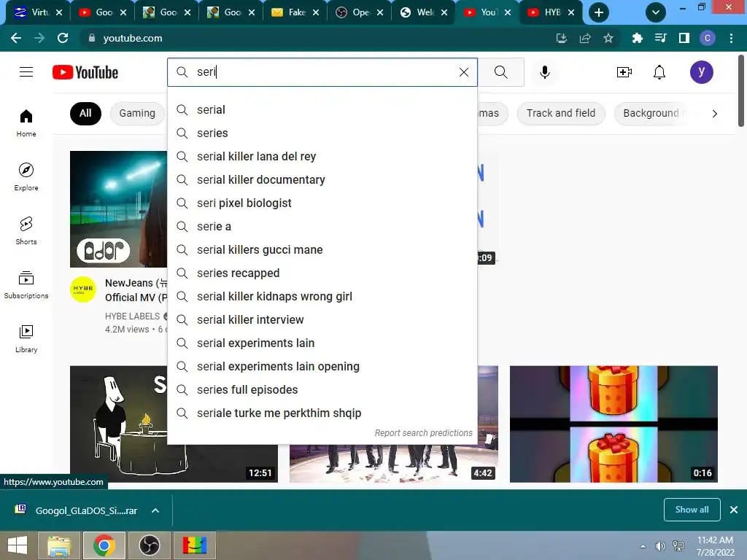Switch to the 'Virtu' browser tab

(x=38, y=12)
